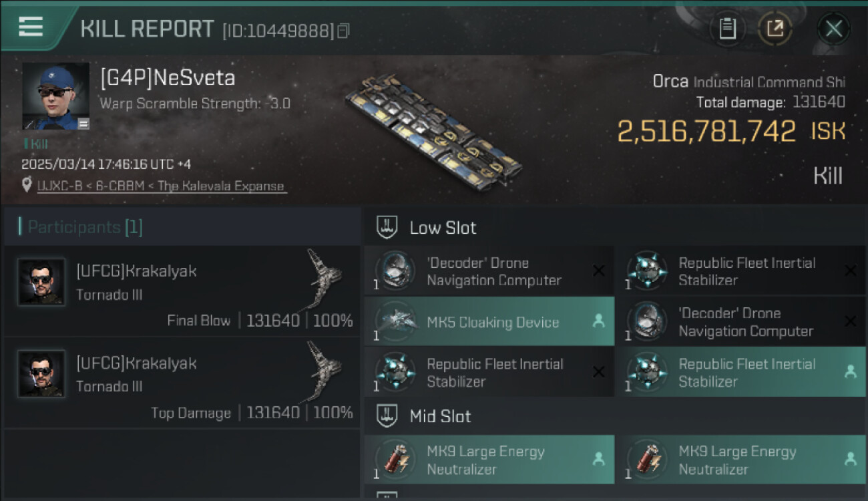The width and height of the screenshot is (868, 501).
Task: Inspect the Orca ship image
Action: (x=434, y=131)
